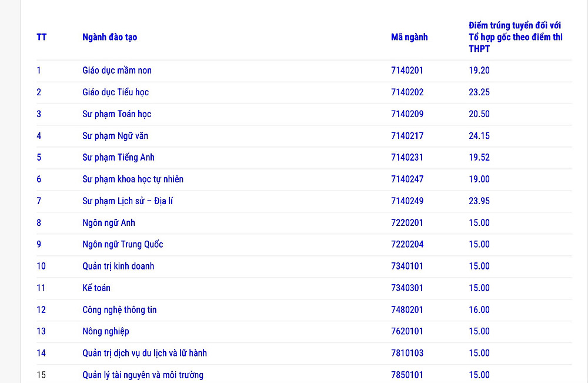Screen dimensions: 588x383
Task: Click 'Sư phạm Ngữ văn' row text
Action: click(115, 136)
